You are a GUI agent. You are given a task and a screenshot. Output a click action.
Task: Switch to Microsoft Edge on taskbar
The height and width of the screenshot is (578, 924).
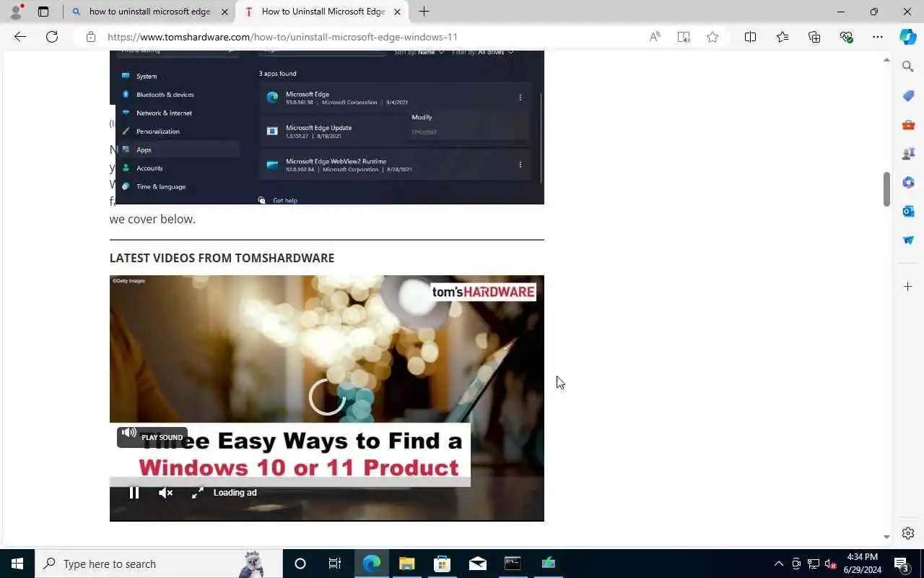click(372, 564)
